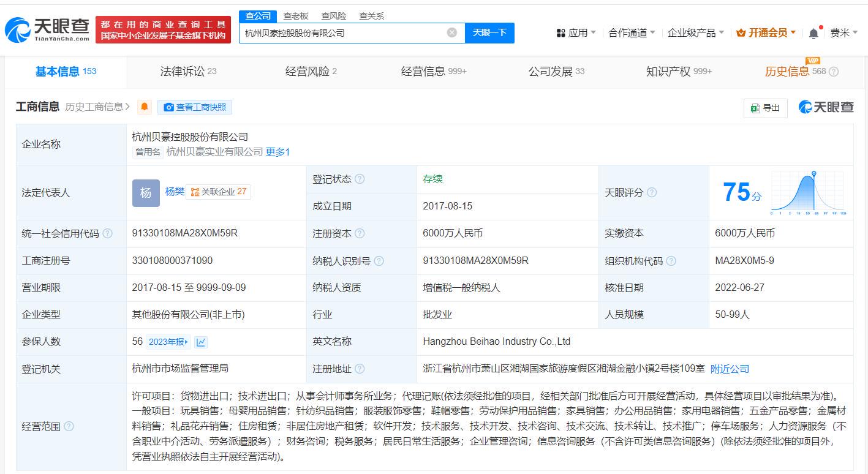Screen dimensions: 868x474
Task: Click credit code 91330108MA28X0M59R under 统一社会信用代码
Action: [184, 233]
